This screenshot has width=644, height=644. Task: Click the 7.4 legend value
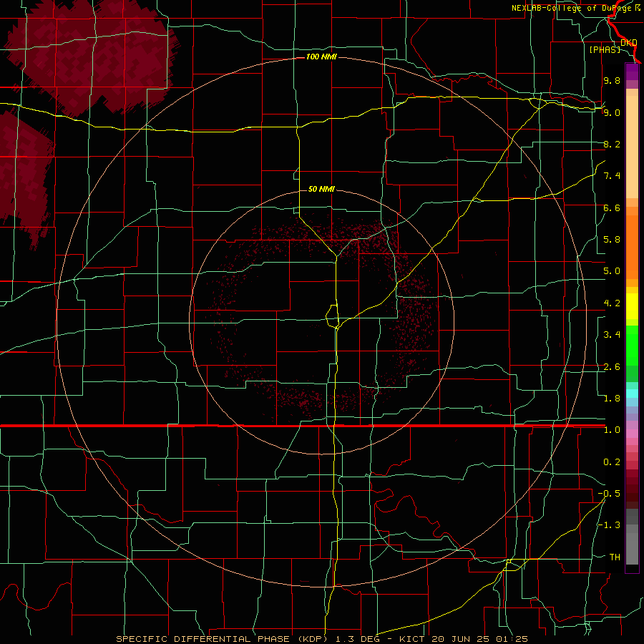pyautogui.click(x=612, y=176)
